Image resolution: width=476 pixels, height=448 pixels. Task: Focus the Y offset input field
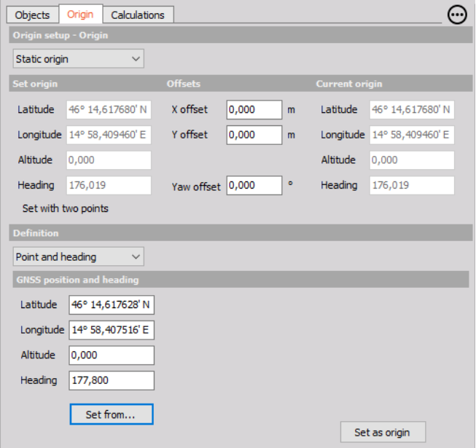tap(254, 135)
